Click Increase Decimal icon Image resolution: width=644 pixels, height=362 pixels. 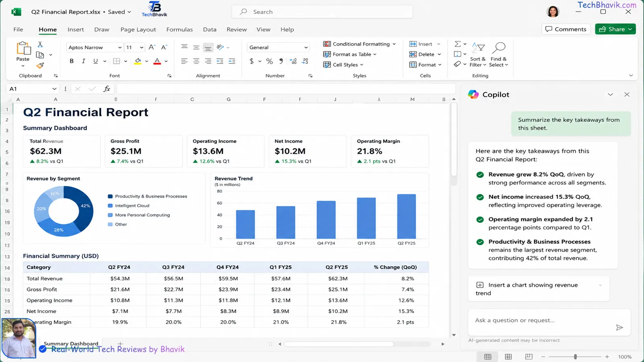tap(293, 61)
